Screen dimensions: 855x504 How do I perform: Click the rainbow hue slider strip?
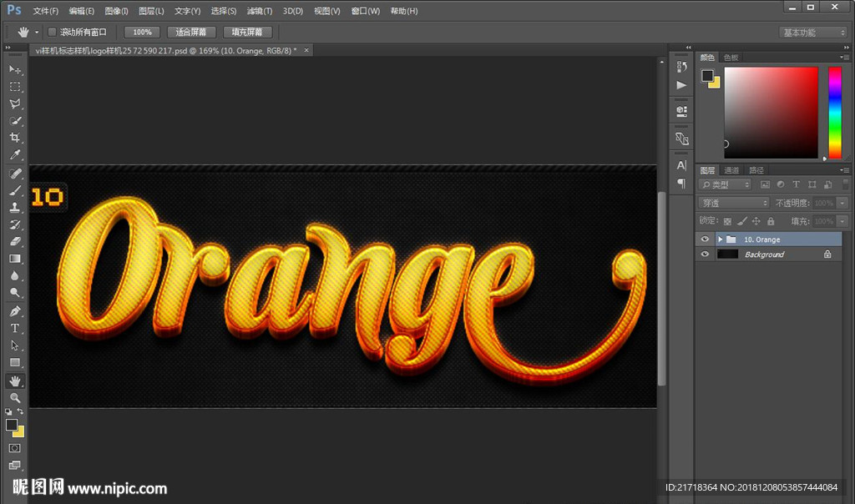(x=834, y=112)
